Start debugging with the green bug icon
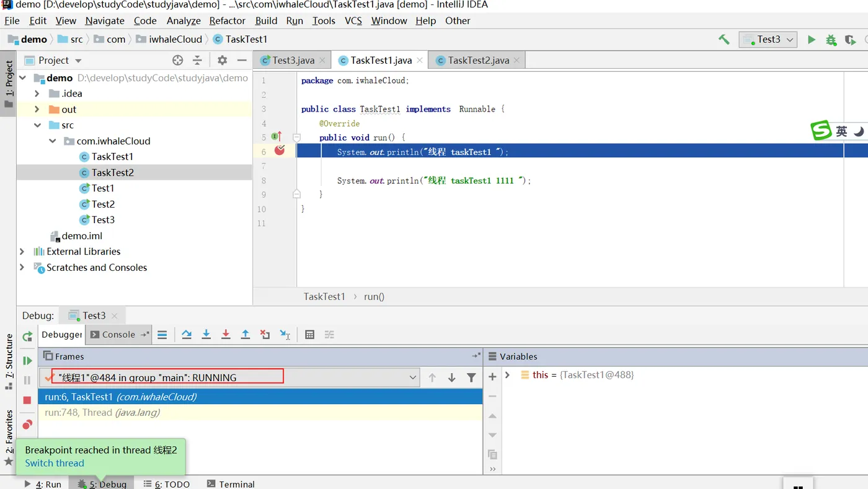The height and width of the screenshot is (489, 868). tap(831, 40)
